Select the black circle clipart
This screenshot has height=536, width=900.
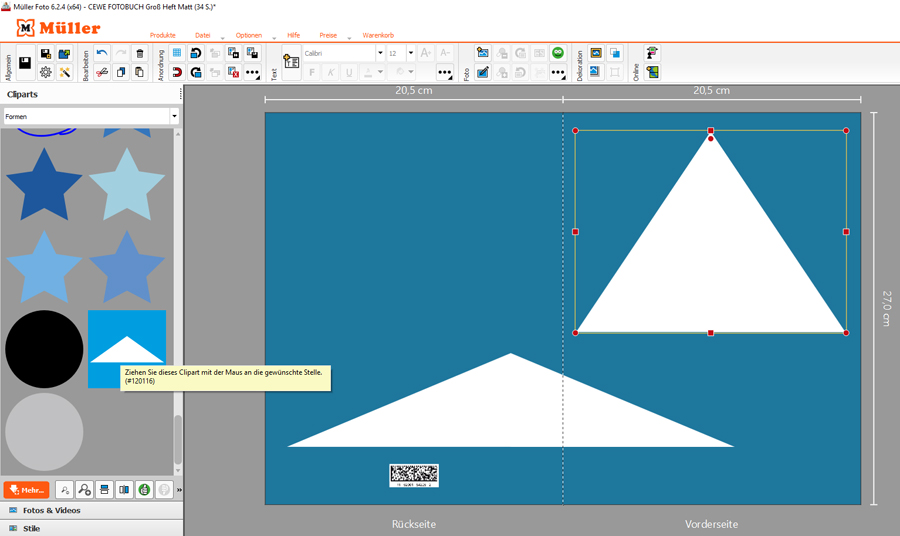pyautogui.click(x=44, y=349)
